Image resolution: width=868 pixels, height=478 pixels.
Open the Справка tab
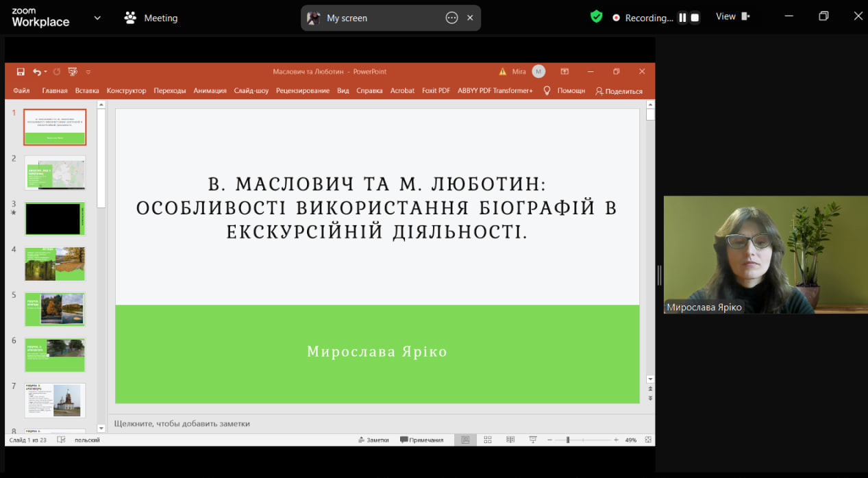click(369, 90)
